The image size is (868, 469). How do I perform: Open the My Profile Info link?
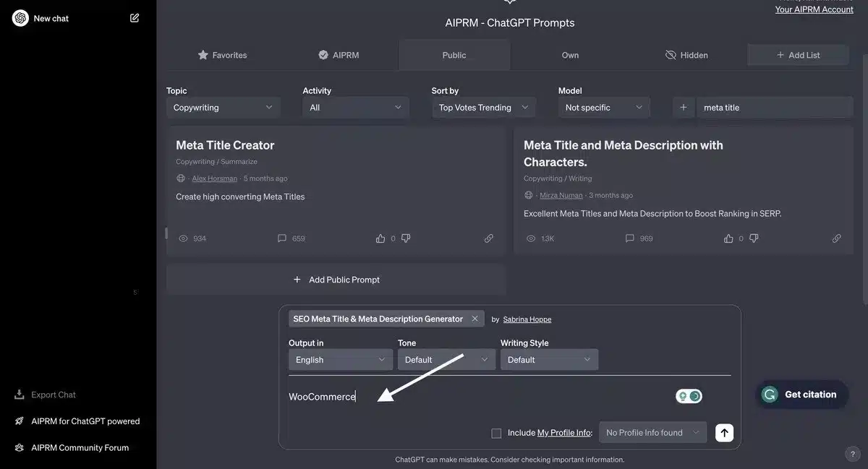point(564,433)
